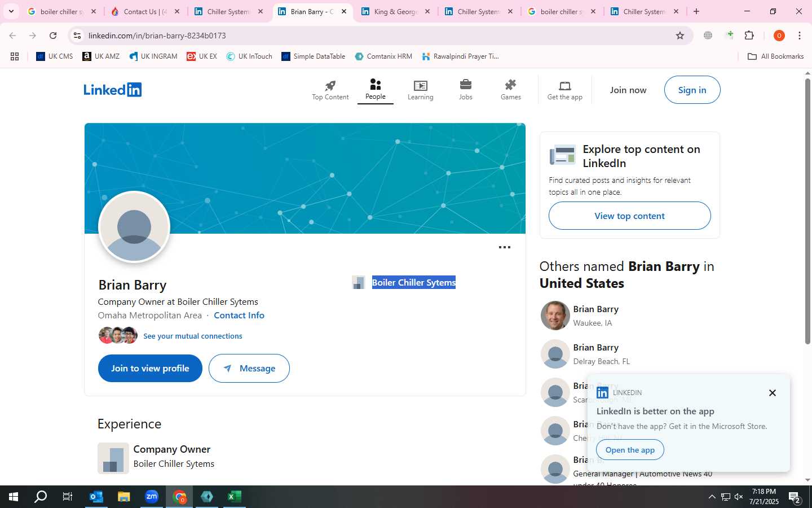The image size is (812, 508).
Task: Open a new browser tab
Action: tap(696, 11)
